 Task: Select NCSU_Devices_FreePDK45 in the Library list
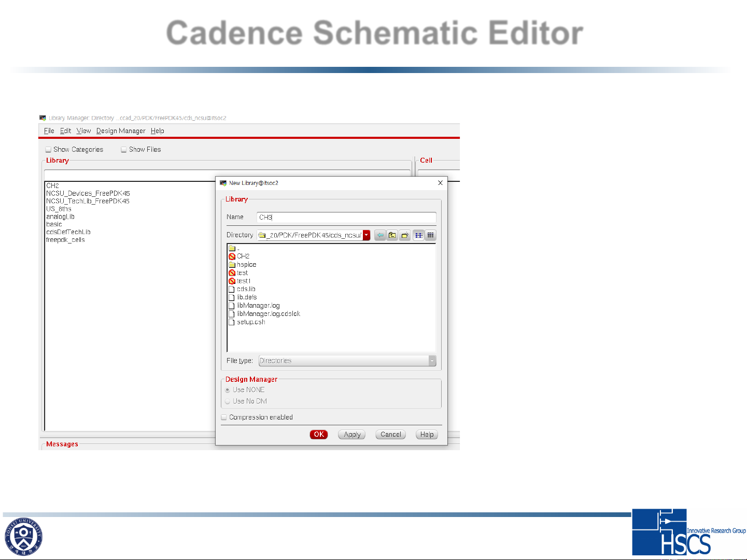tap(88, 193)
